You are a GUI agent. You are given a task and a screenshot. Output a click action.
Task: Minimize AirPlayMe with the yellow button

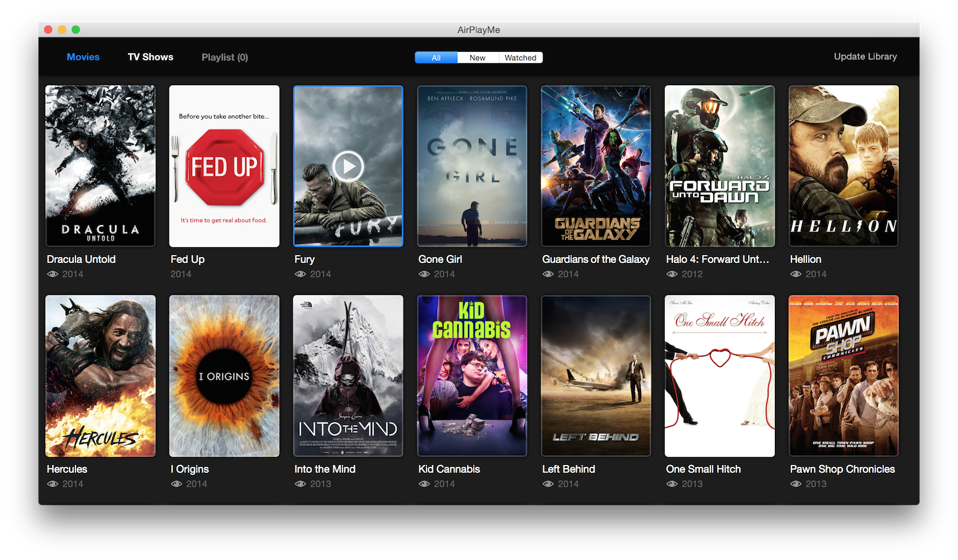coord(62,30)
